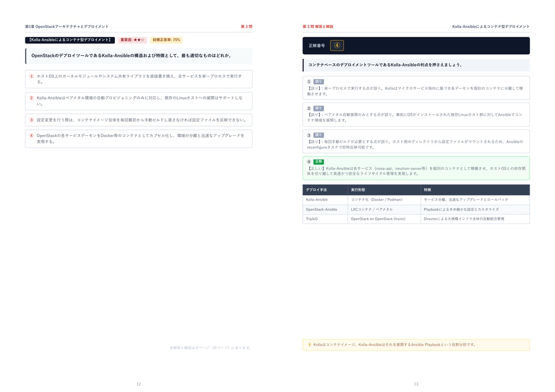Click the explanation ④ text about nova-api, neutron-server
Screen dimensions: 555x392
coord(416,171)
